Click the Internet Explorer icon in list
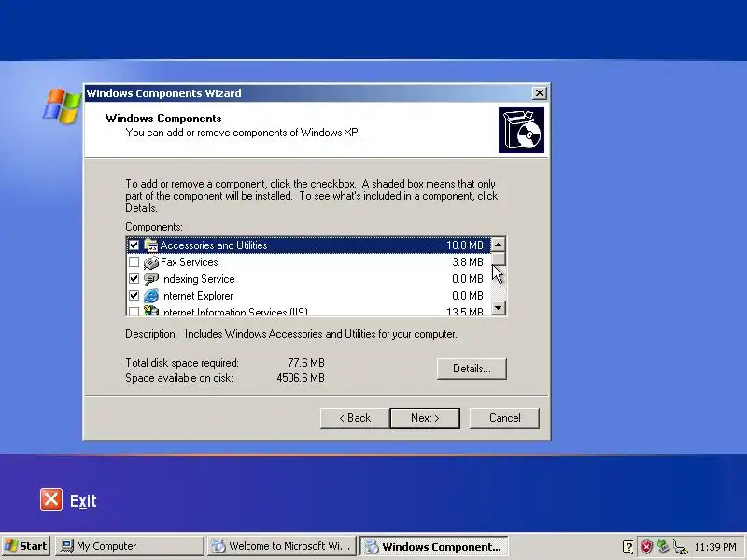Image resolution: width=747 pixels, height=560 pixels. (150, 296)
